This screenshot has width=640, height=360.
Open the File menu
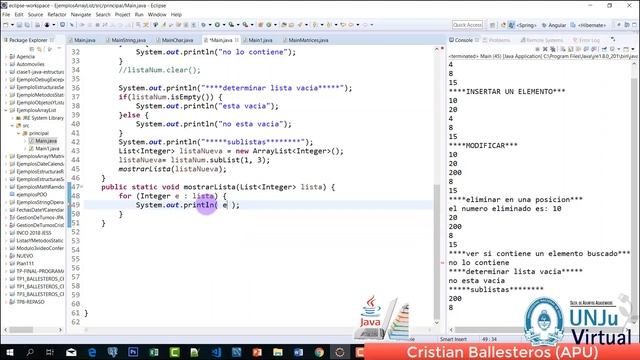[x=6, y=14]
